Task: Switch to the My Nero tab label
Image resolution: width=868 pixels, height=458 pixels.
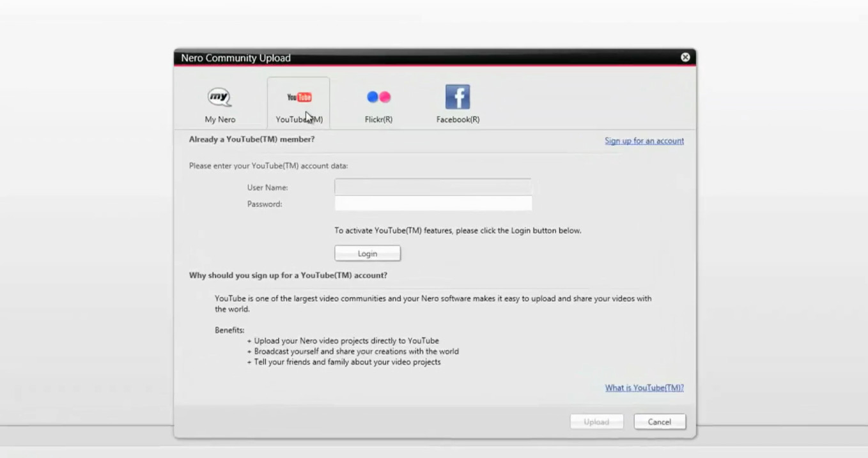Action: pyautogui.click(x=220, y=119)
